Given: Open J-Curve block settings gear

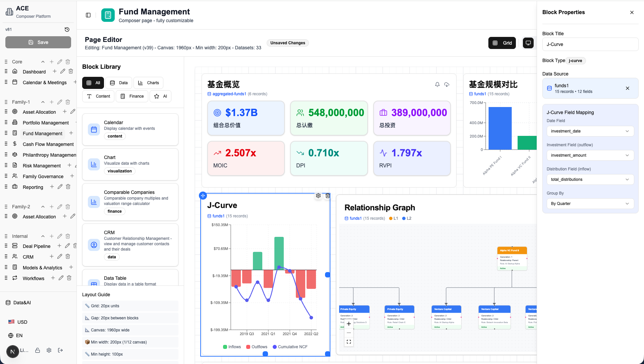Looking at the screenshot, I should pos(318,196).
